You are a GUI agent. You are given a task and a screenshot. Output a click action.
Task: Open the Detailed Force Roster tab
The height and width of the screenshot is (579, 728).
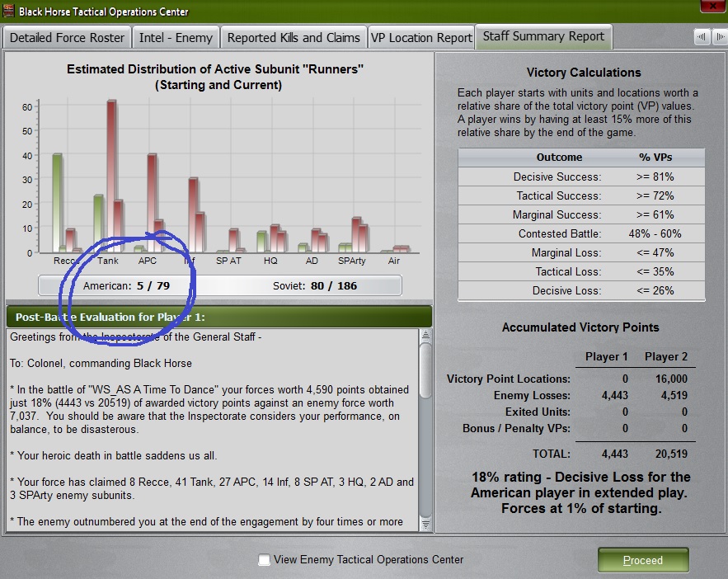[67, 38]
